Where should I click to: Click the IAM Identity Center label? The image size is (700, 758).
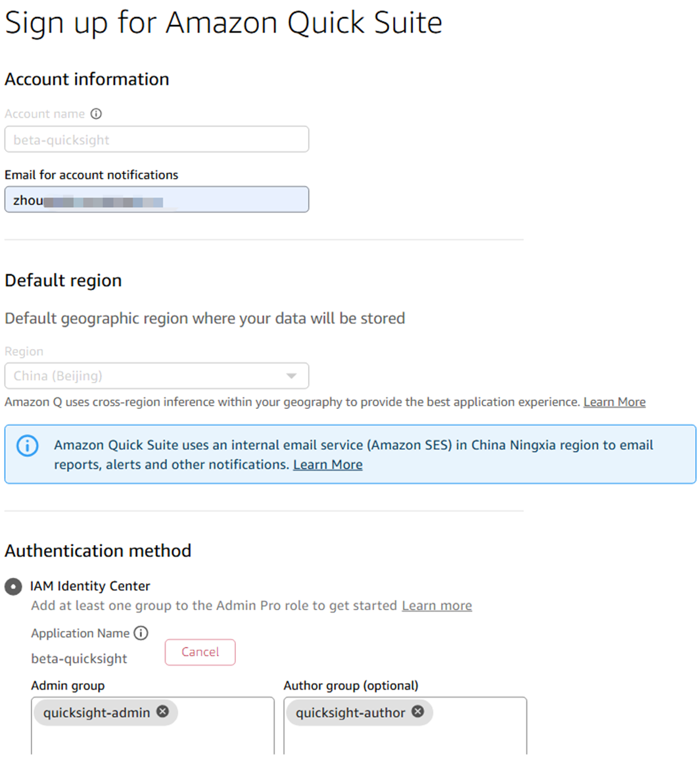(x=90, y=586)
